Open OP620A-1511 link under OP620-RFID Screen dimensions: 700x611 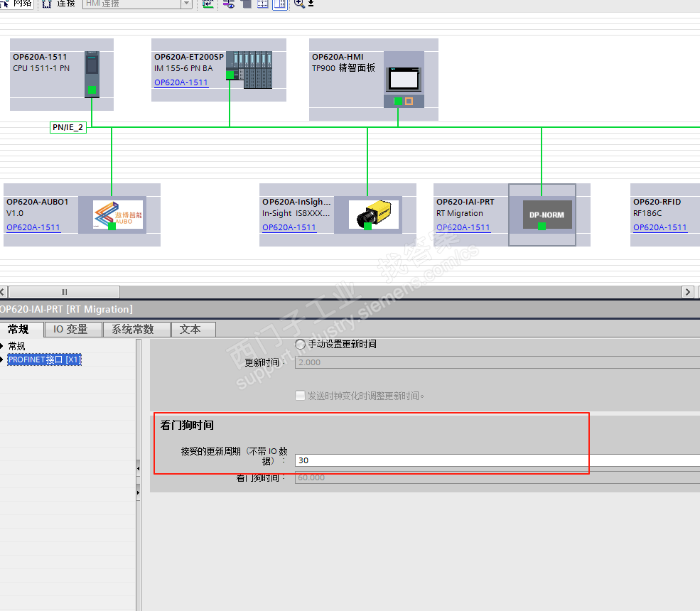point(659,227)
